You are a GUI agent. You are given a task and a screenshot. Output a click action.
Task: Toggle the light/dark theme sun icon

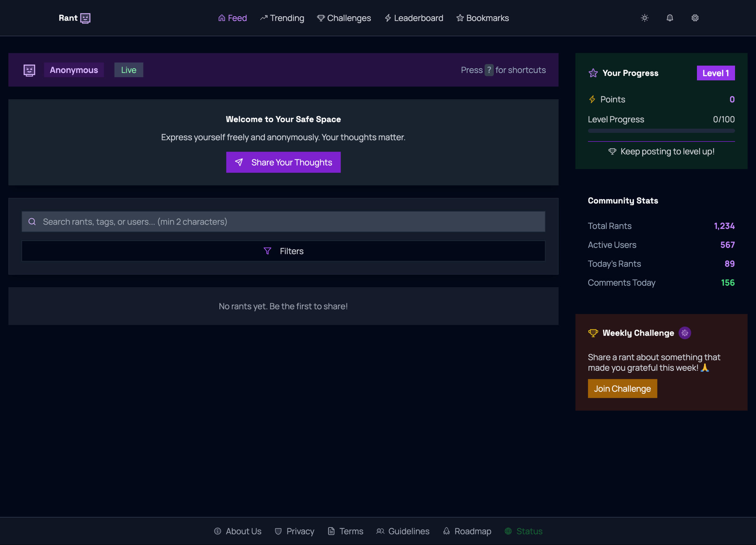click(x=644, y=18)
